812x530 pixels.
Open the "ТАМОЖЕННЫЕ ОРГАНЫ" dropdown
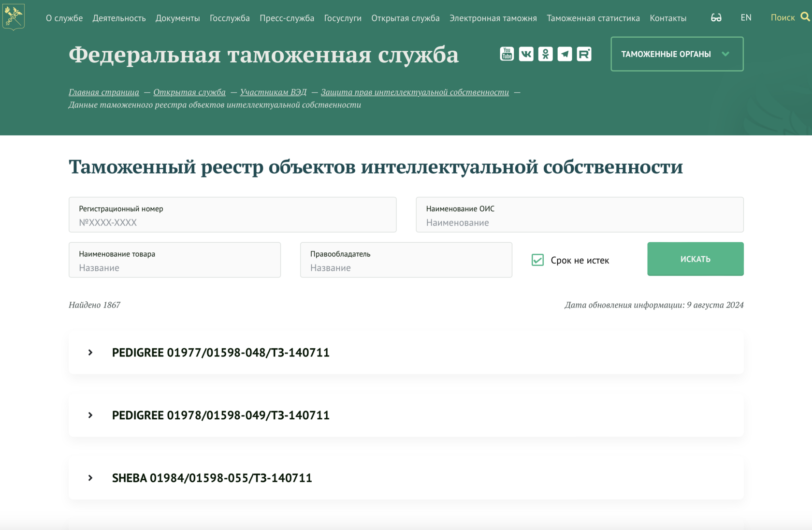[x=676, y=54]
